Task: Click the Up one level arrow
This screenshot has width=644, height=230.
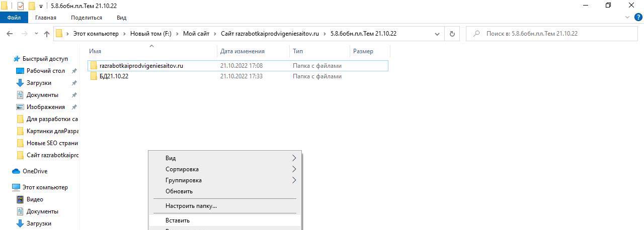Action: [47, 34]
